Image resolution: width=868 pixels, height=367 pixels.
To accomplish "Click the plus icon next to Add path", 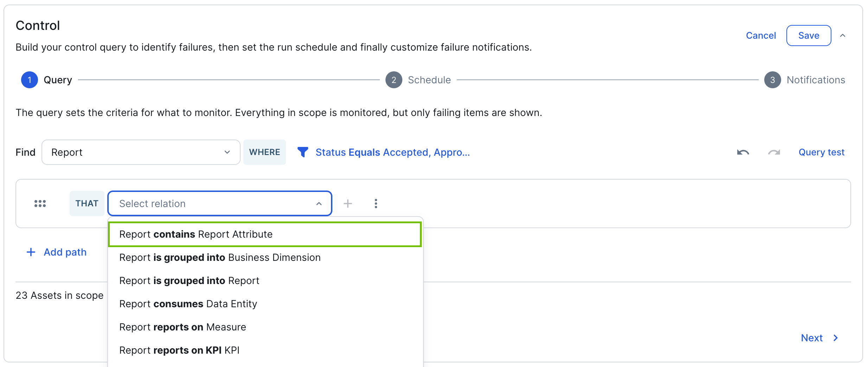I will 31,252.
